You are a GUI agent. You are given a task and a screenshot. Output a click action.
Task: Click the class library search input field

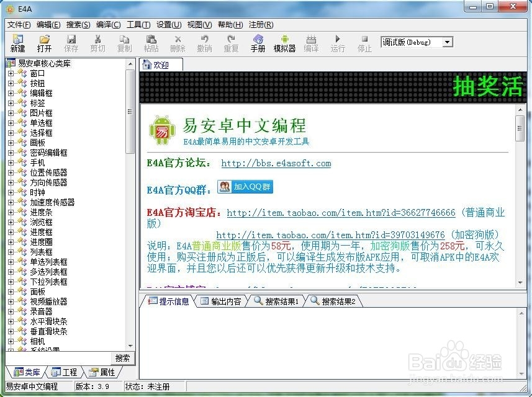[x=58, y=358]
